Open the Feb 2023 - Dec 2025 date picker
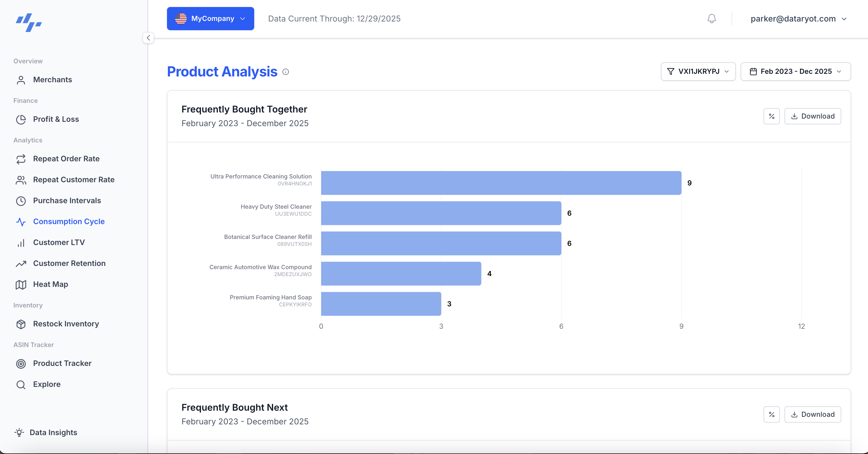Screen dimensions: 868x454 [x=796, y=72]
